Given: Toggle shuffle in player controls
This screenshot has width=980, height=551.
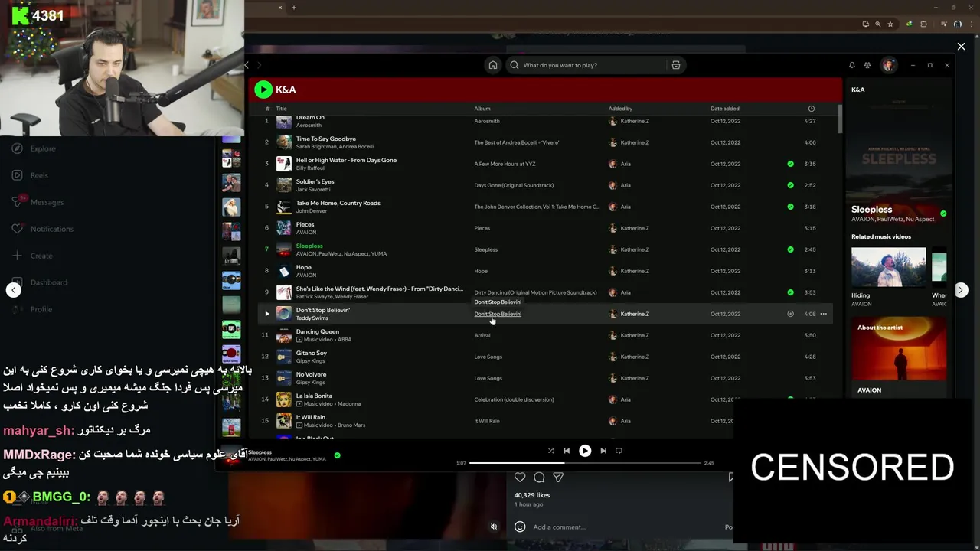Looking at the screenshot, I should pyautogui.click(x=551, y=451).
